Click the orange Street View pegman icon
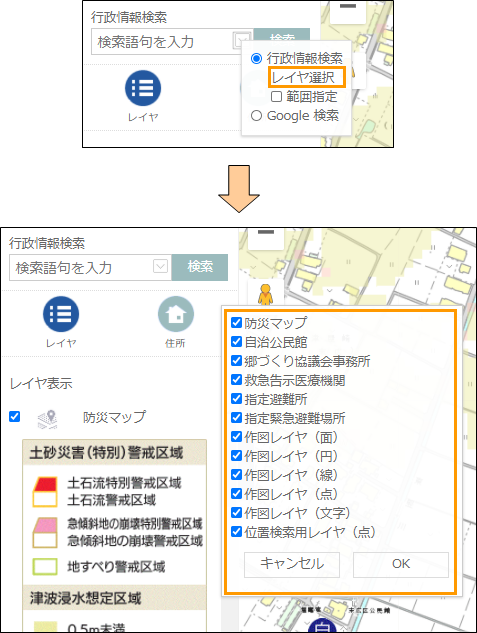The height and width of the screenshot is (633, 477). pyautogui.click(x=265, y=295)
